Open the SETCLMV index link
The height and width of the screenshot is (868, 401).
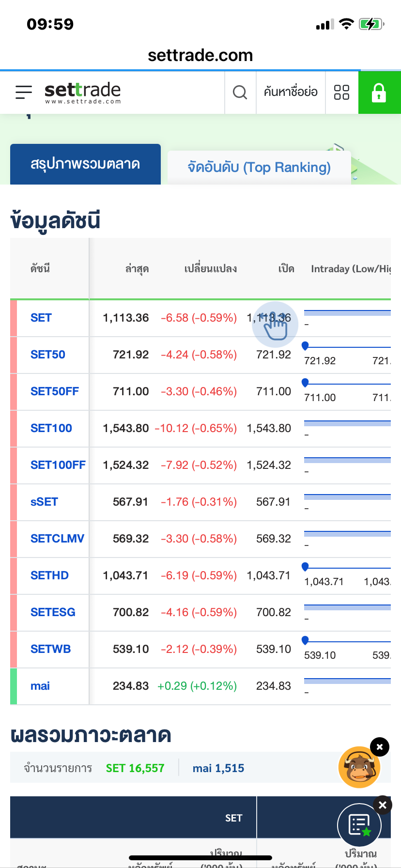point(57,539)
